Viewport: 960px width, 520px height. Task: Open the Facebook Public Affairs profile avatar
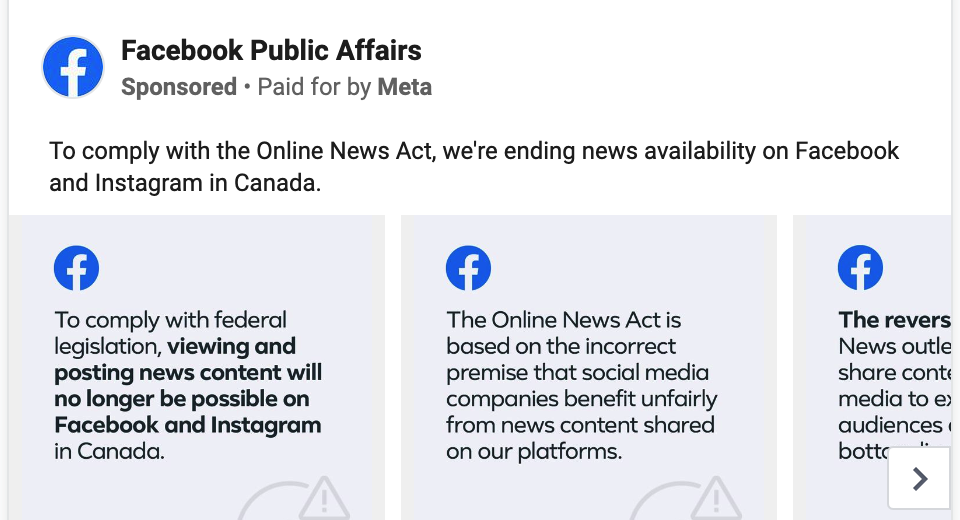click(x=73, y=67)
